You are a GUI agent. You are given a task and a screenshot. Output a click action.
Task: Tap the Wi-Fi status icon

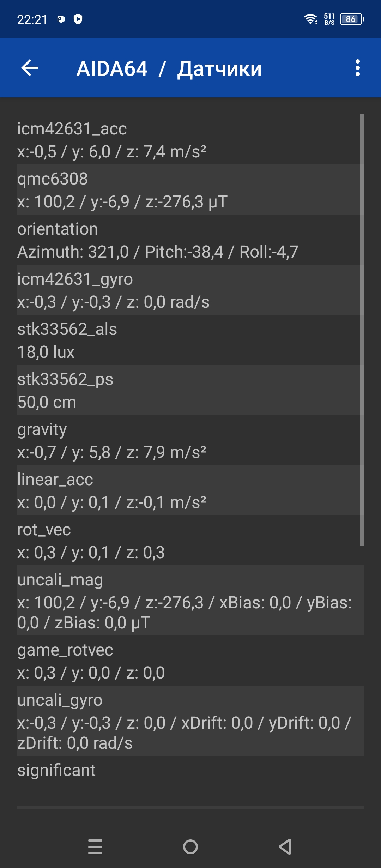[x=310, y=19]
